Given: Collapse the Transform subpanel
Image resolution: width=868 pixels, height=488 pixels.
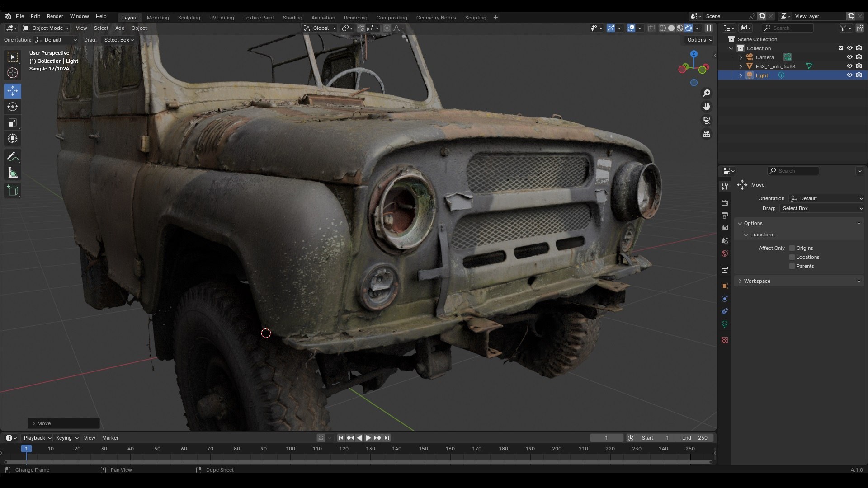Looking at the screenshot, I should click(746, 235).
